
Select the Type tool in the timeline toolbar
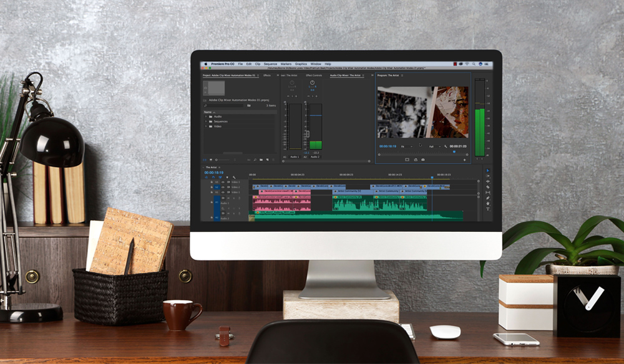[x=488, y=209]
